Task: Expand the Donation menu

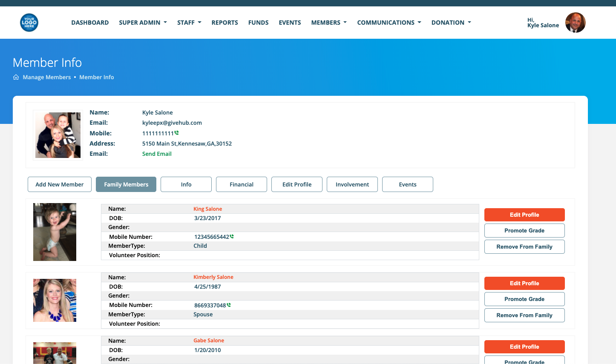Action: pyautogui.click(x=451, y=23)
